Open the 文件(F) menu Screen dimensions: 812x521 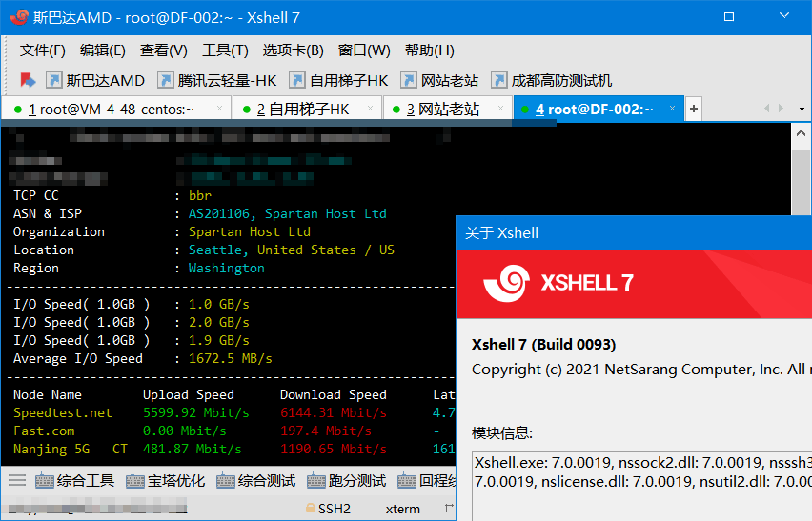pos(43,50)
